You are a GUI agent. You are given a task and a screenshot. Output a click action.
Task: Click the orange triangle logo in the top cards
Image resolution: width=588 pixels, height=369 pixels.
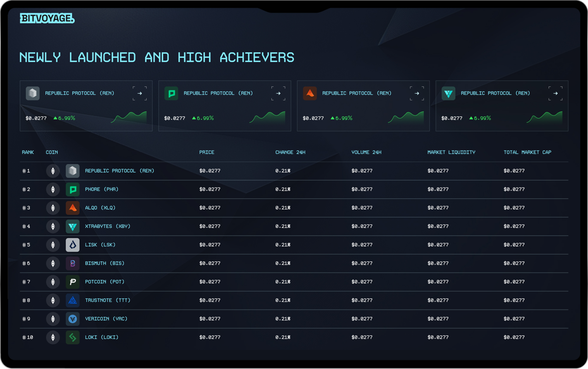(x=310, y=93)
